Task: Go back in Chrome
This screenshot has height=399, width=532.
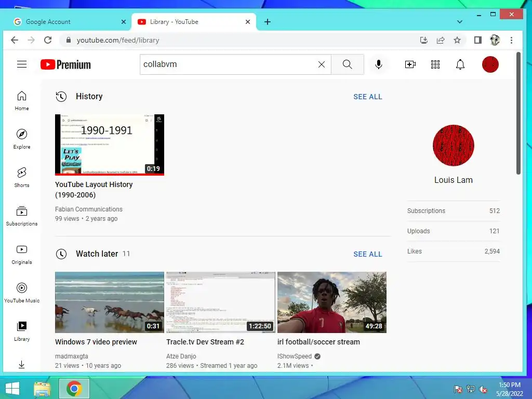Action: point(15,40)
